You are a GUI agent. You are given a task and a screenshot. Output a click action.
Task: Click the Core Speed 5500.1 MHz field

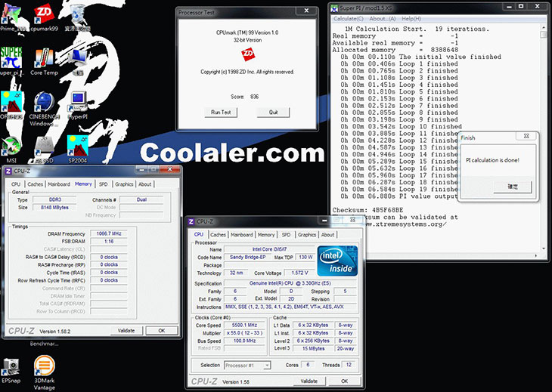(x=244, y=326)
